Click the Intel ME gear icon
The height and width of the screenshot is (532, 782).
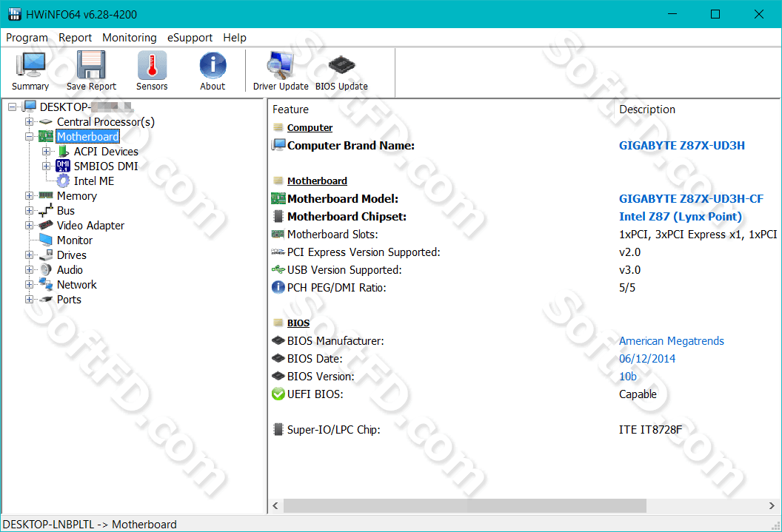click(x=63, y=181)
